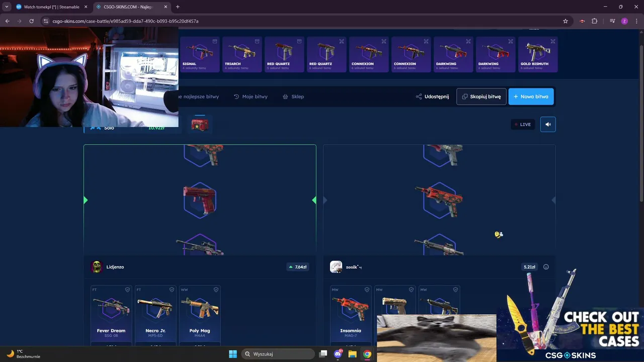Open the Sklep section
This screenshot has height=362, width=644.
coord(293,97)
